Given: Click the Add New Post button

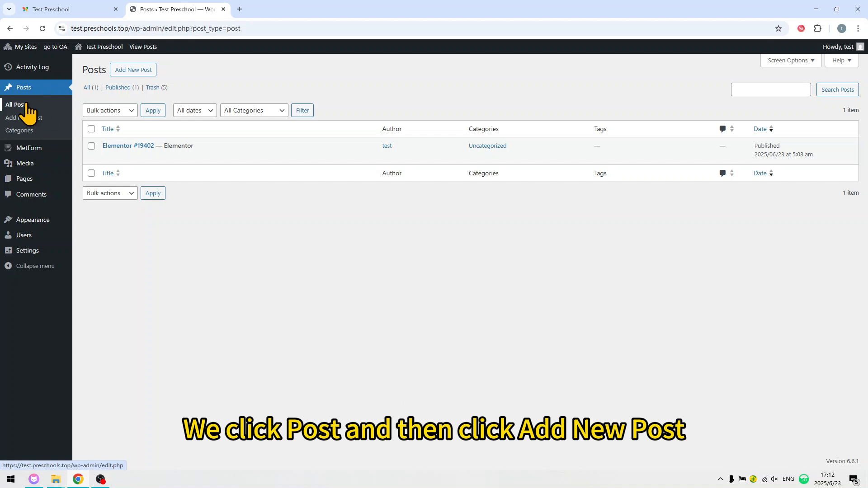Looking at the screenshot, I should click(x=133, y=70).
